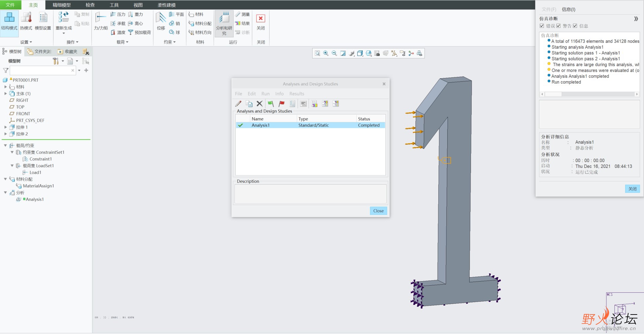Open 信息(I) menu in diagnostics

[x=569, y=9]
